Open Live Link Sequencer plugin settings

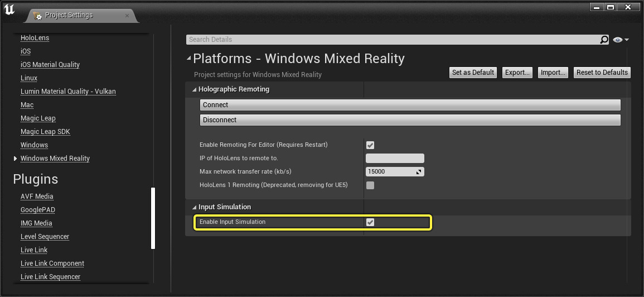tap(51, 277)
